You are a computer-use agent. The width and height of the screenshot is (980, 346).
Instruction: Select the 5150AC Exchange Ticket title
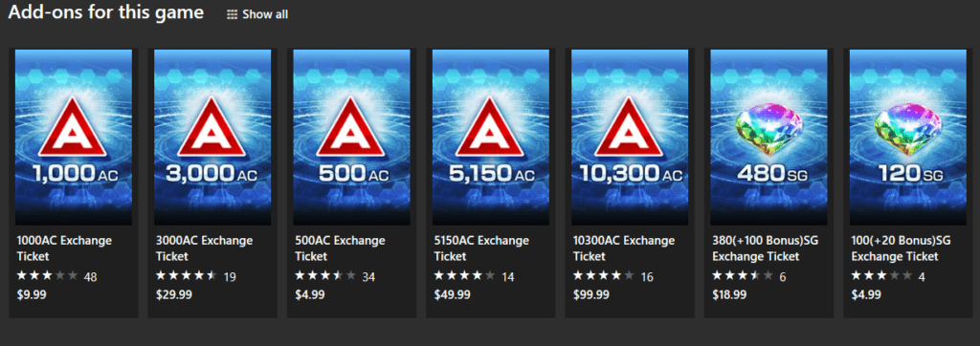click(482, 249)
